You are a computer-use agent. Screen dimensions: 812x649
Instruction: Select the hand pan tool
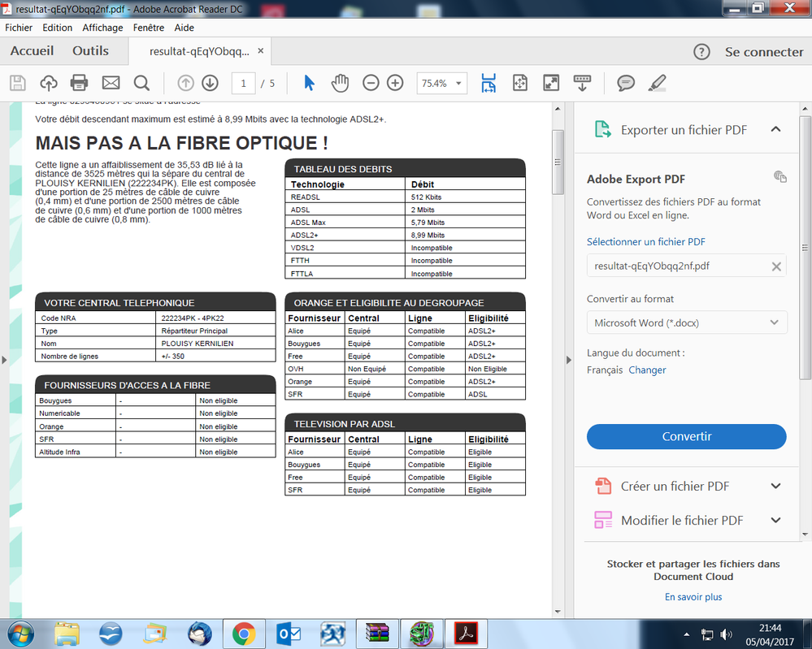340,83
